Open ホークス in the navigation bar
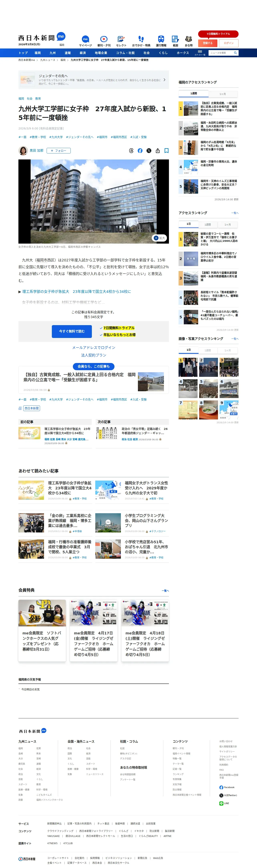 tap(183, 53)
